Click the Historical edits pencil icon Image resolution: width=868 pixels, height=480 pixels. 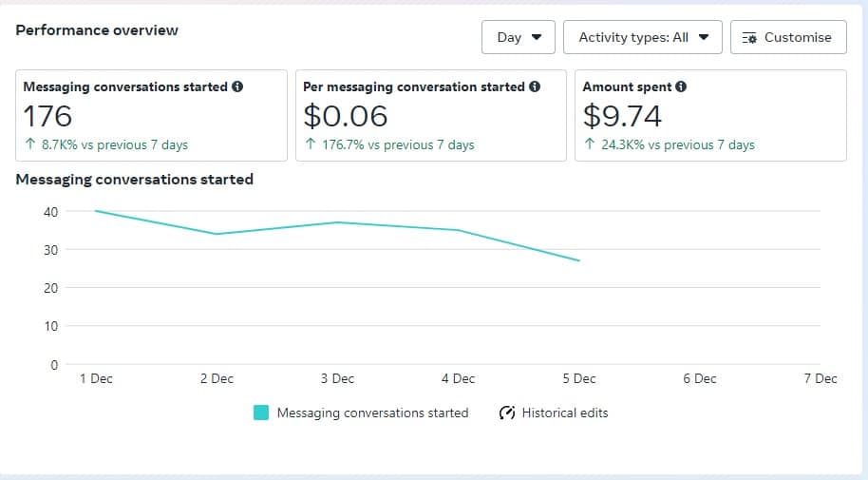507,413
